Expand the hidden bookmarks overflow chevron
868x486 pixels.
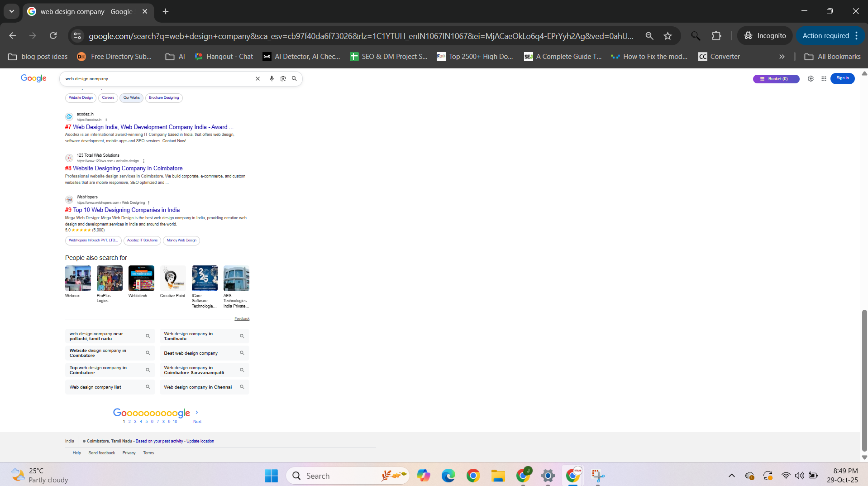tap(782, 57)
